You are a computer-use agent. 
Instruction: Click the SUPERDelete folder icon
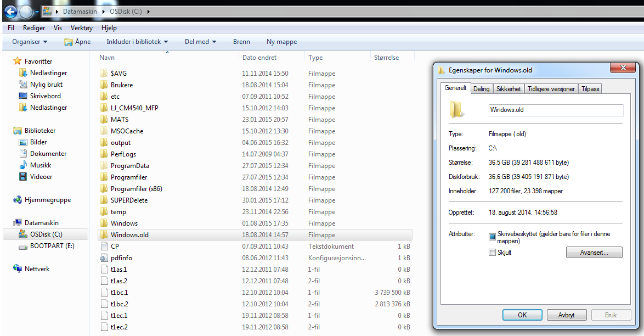click(104, 200)
